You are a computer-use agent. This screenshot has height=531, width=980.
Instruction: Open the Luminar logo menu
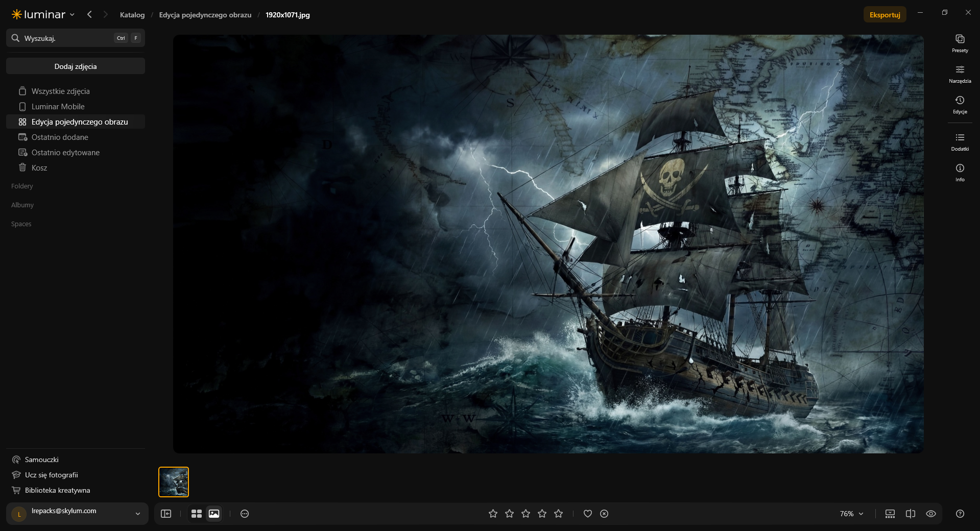coord(43,14)
